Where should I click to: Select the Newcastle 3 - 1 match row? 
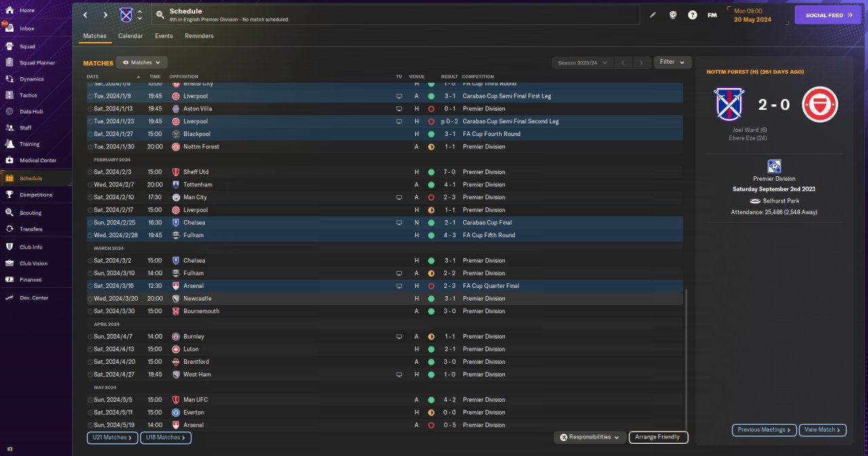(384, 298)
